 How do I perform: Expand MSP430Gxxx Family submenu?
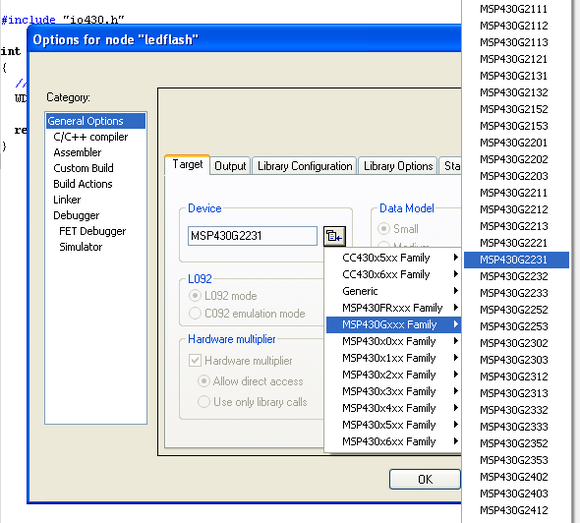[x=393, y=325]
